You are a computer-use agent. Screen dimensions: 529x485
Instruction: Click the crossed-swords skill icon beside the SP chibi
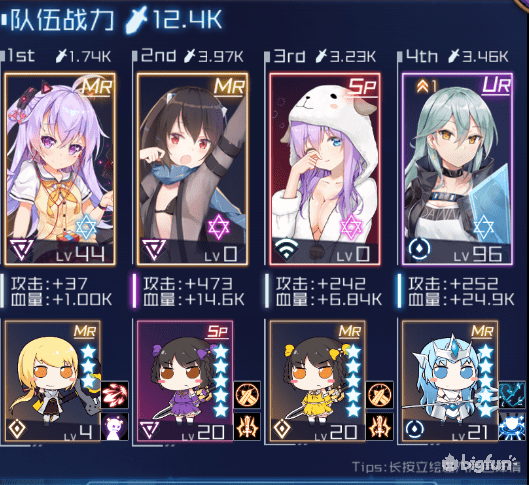[247, 395]
